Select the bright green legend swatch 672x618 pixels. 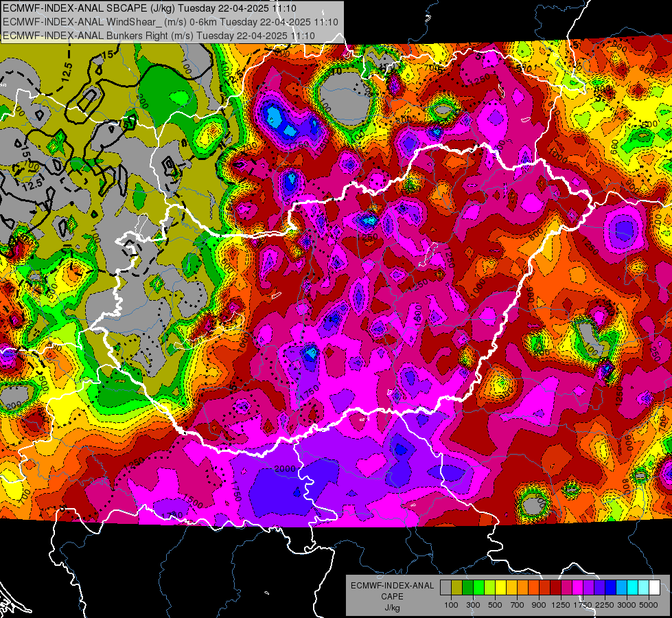pos(478,588)
